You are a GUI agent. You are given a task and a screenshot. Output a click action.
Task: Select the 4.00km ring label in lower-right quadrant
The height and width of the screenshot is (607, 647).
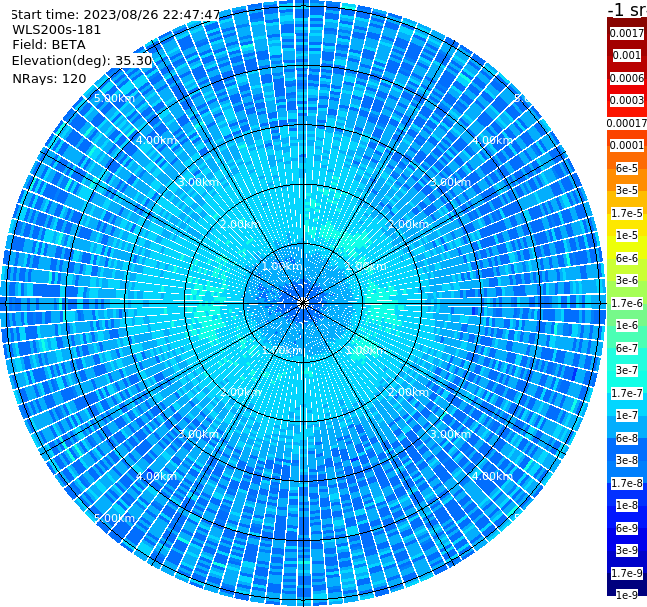(492, 476)
